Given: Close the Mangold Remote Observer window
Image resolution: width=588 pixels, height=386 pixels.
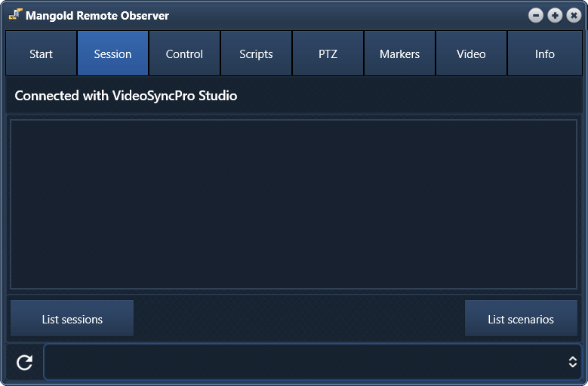Looking at the screenshot, I should click(x=574, y=15).
